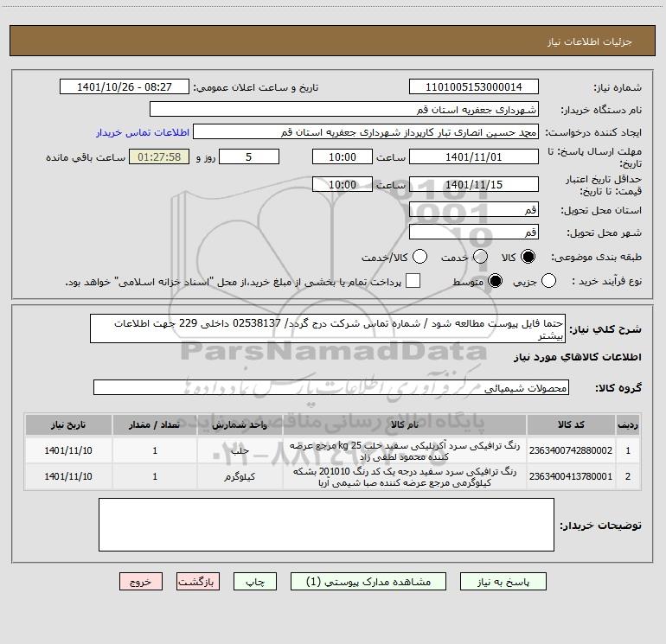Click the remaining days field showing 5
The height and width of the screenshot is (644, 666).
tap(249, 156)
